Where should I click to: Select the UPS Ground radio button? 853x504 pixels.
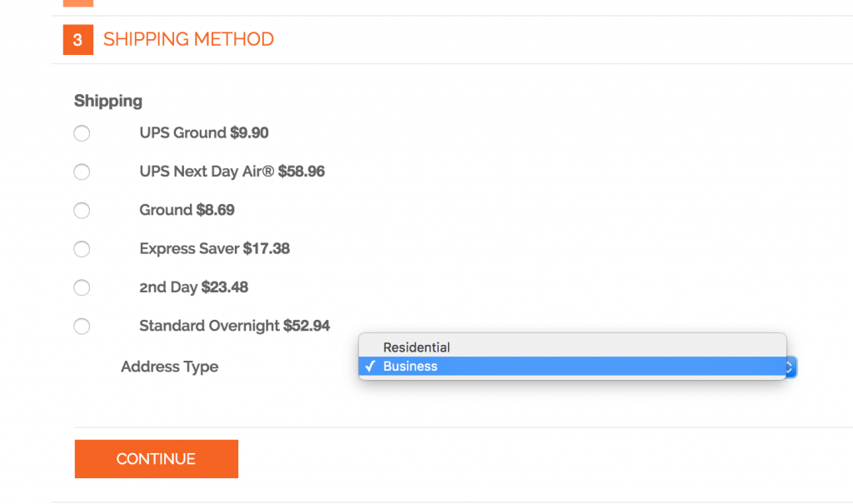coord(82,133)
